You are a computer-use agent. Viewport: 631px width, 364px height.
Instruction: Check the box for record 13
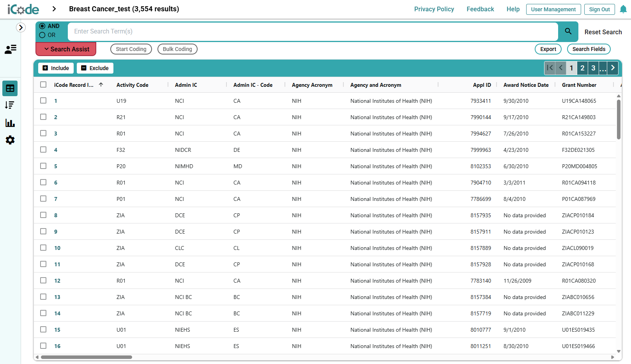pos(43,297)
